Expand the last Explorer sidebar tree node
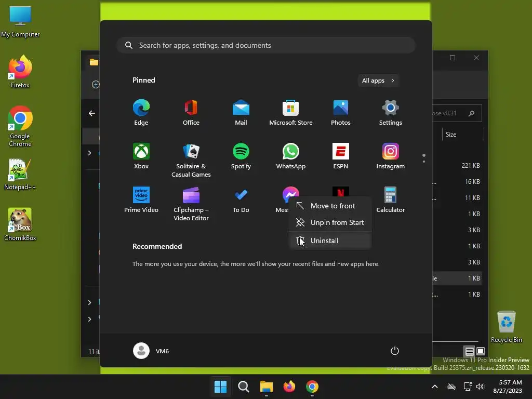The height and width of the screenshot is (399, 532). coord(89,319)
